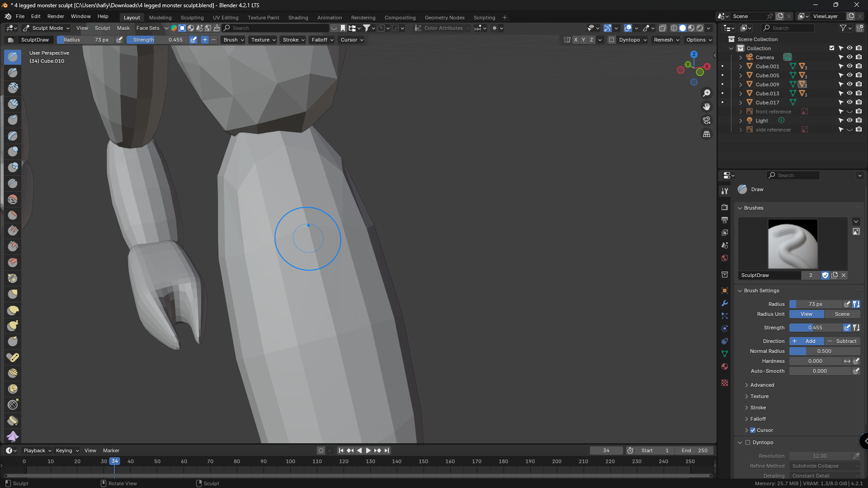Select the Inflate brush tool
Image resolution: width=868 pixels, height=488 pixels.
point(13,151)
